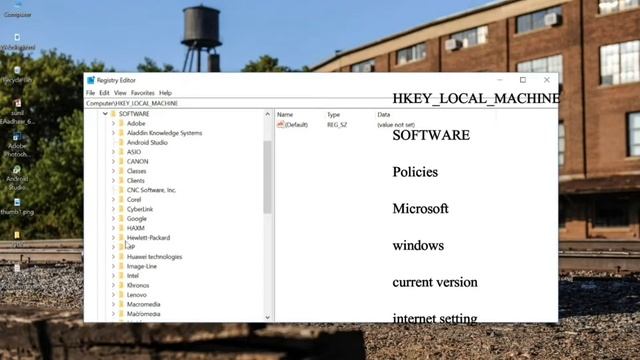Open the Edit menu
Image resolution: width=640 pixels, height=360 pixels.
(x=104, y=93)
